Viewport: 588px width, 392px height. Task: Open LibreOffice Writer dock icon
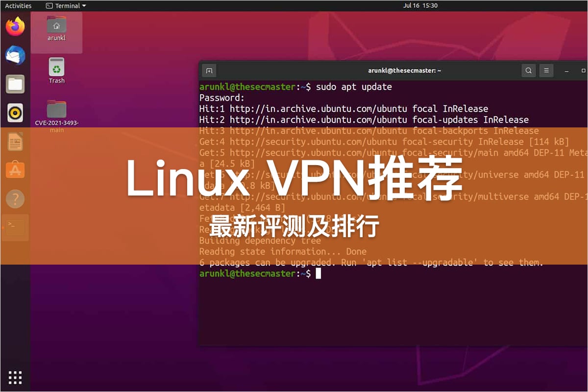[x=15, y=142]
